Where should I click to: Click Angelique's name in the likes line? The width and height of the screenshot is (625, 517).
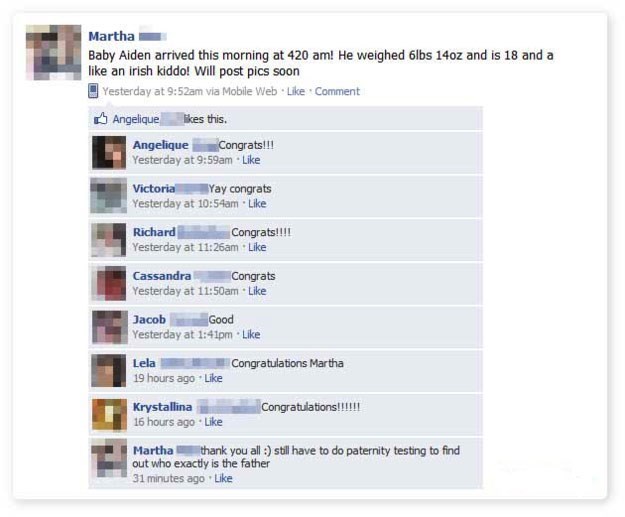(x=136, y=119)
